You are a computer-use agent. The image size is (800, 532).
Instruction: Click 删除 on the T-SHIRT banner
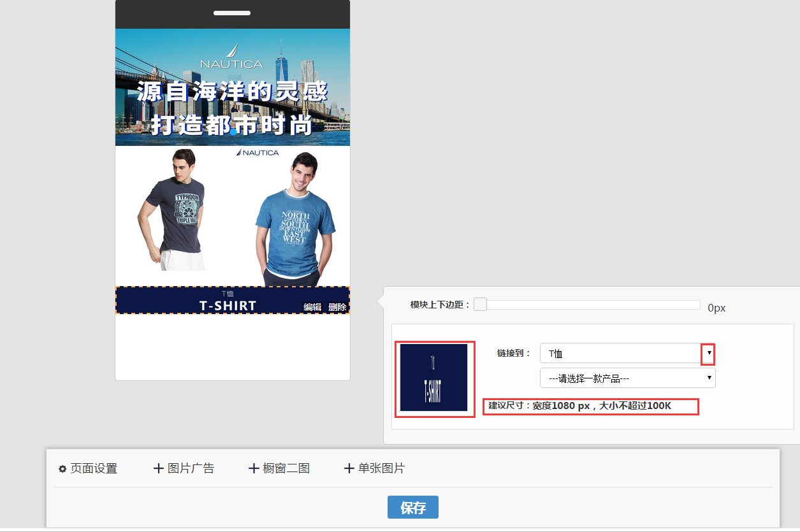(x=337, y=307)
